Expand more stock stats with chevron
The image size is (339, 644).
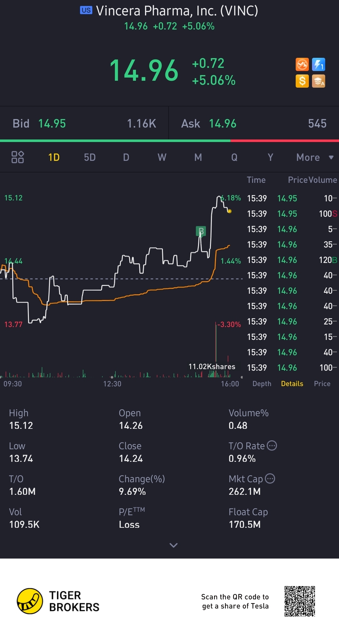tap(174, 545)
